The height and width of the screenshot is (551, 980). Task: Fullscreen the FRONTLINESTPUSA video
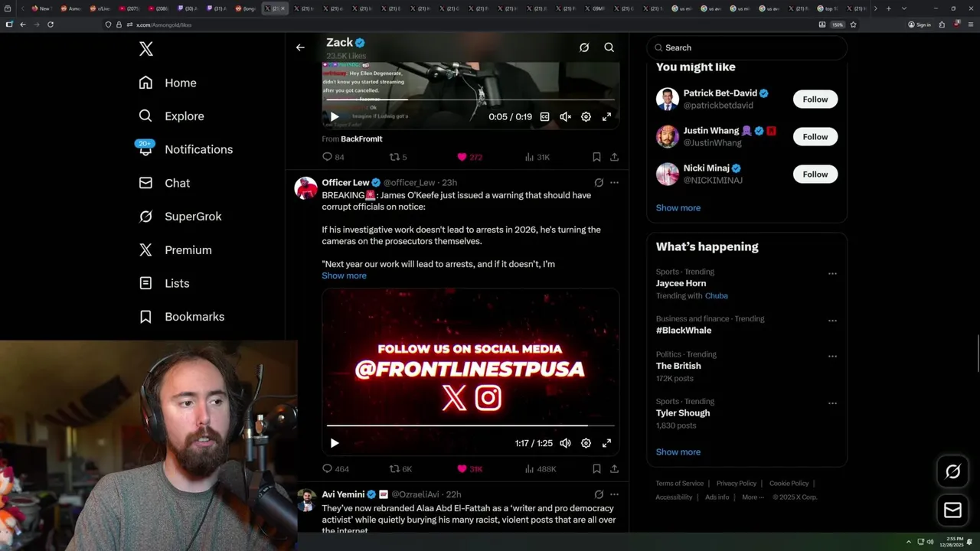606,443
